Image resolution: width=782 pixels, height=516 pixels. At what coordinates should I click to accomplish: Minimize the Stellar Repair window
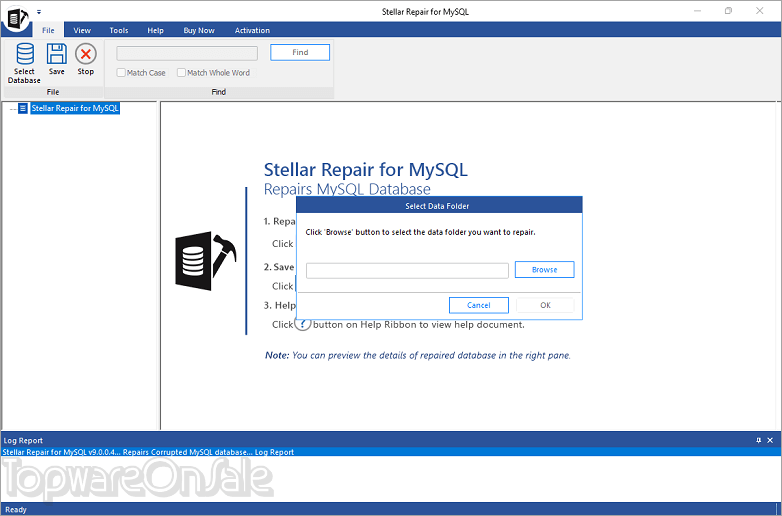[x=697, y=10]
